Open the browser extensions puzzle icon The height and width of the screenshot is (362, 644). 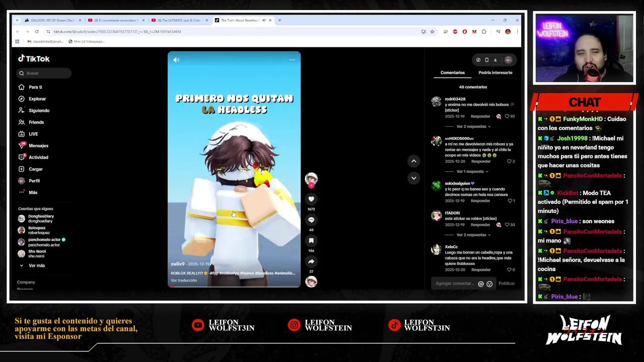(x=484, y=32)
